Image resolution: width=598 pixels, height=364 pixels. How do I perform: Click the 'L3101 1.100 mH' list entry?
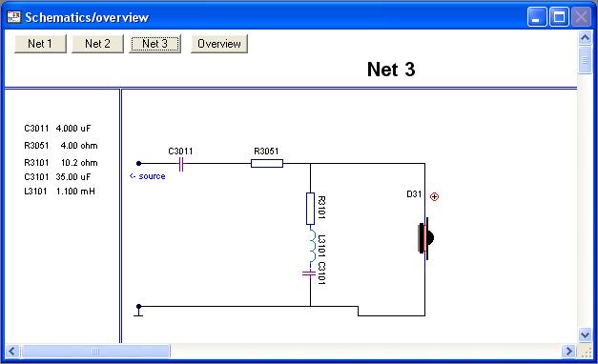click(59, 191)
